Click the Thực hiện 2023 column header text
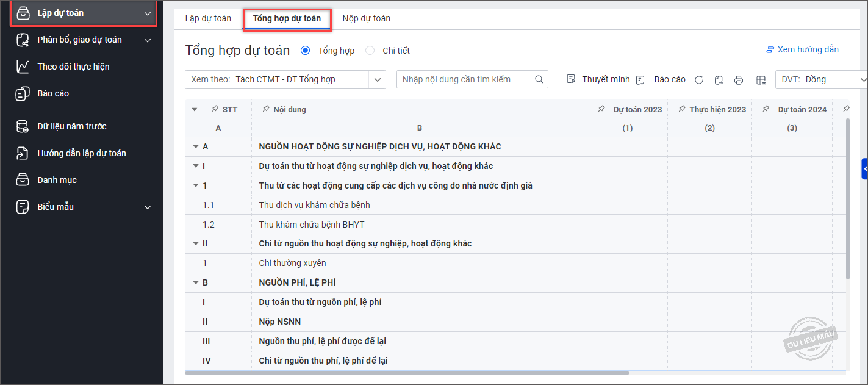 [718, 109]
